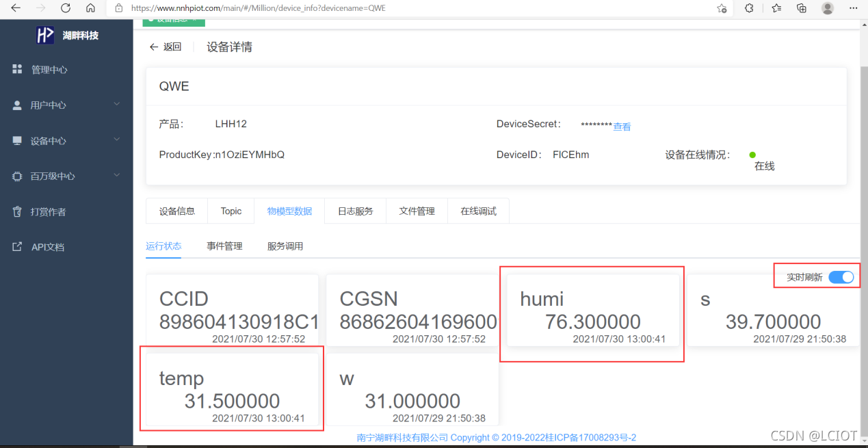The height and width of the screenshot is (448, 868).
Task: Click the browser forward arrow
Action: [40, 8]
